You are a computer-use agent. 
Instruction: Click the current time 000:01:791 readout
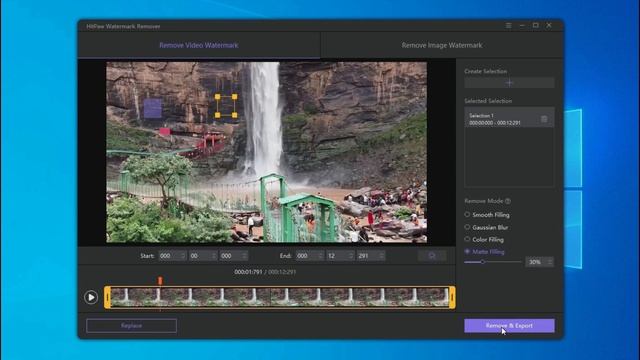pyautogui.click(x=248, y=272)
